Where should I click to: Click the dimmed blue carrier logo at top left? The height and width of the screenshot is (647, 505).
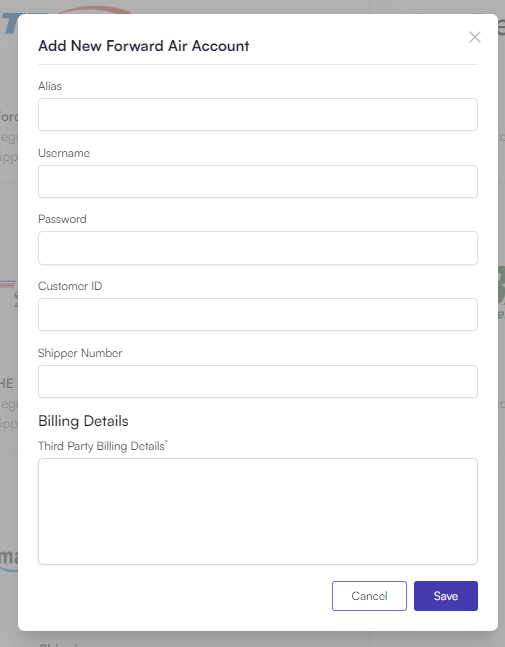[x=9, y=24]
